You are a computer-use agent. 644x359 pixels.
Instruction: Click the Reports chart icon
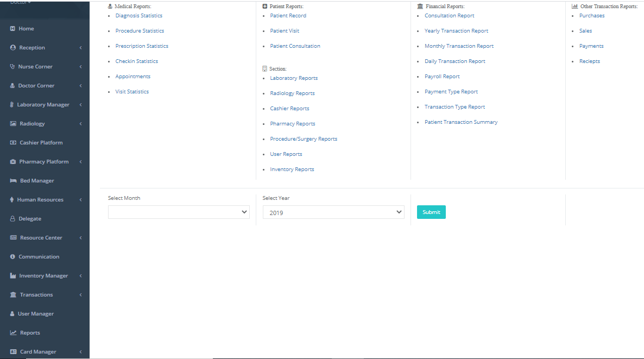pyautogui.click(x=14, y=333)
